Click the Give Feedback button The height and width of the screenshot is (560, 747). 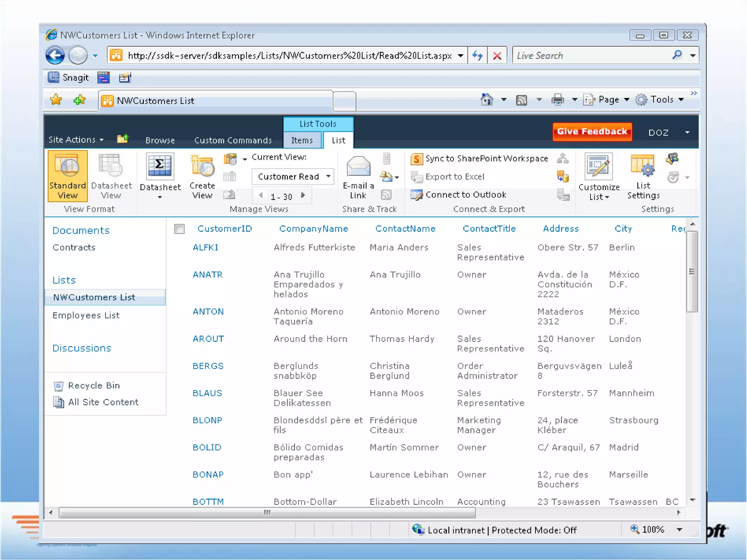click(592, 132)
